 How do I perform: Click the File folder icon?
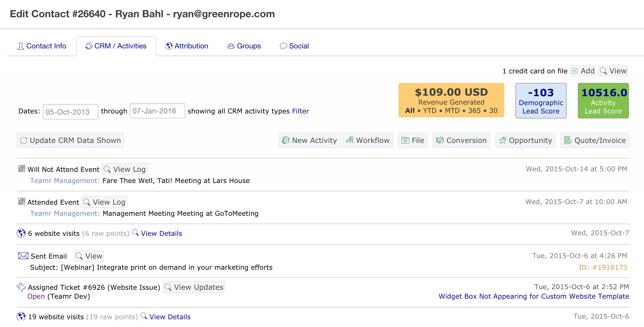(405, 140)
